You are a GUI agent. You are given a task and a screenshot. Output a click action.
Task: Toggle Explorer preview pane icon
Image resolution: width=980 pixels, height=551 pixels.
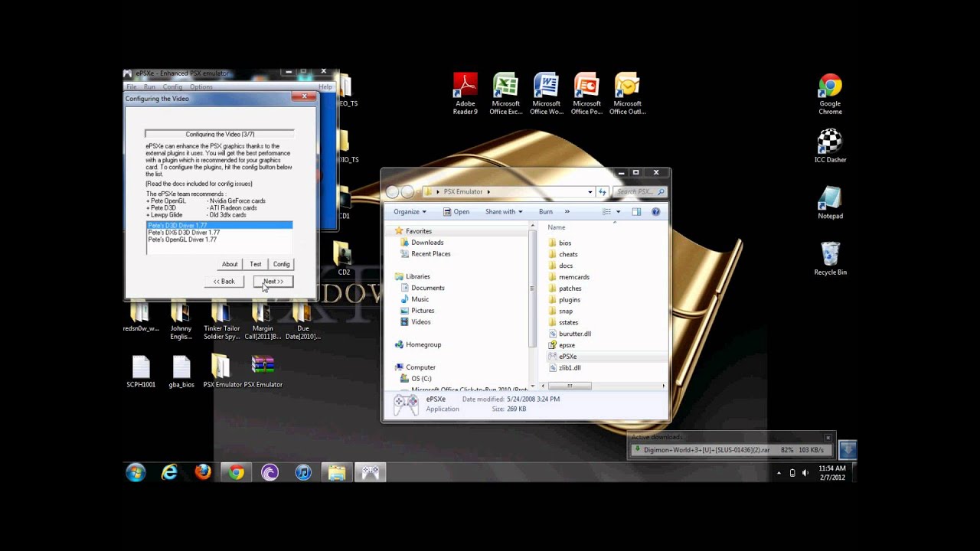pyautogui.click(x=636, y=212)
